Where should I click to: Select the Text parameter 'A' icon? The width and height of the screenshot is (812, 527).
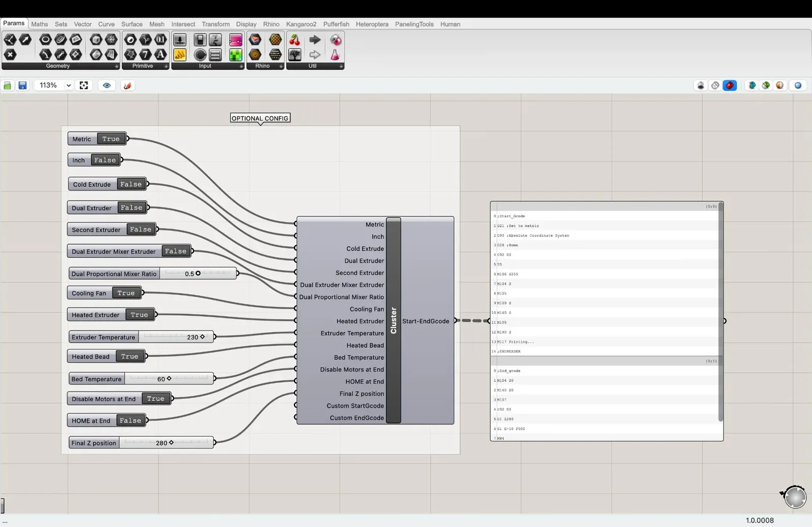point(160,54)
